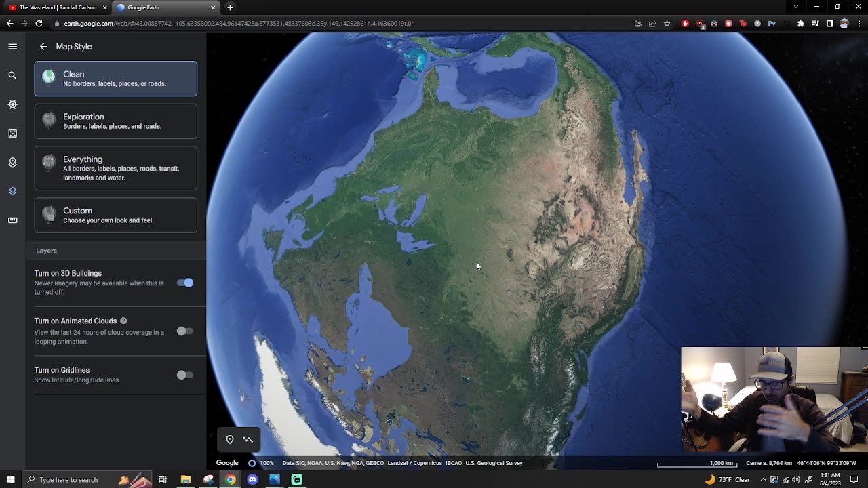The height and width of the screenshot is (488, 868).
Task: Close The Wasteland YouTube tab
Action: [x=105, y=7]
